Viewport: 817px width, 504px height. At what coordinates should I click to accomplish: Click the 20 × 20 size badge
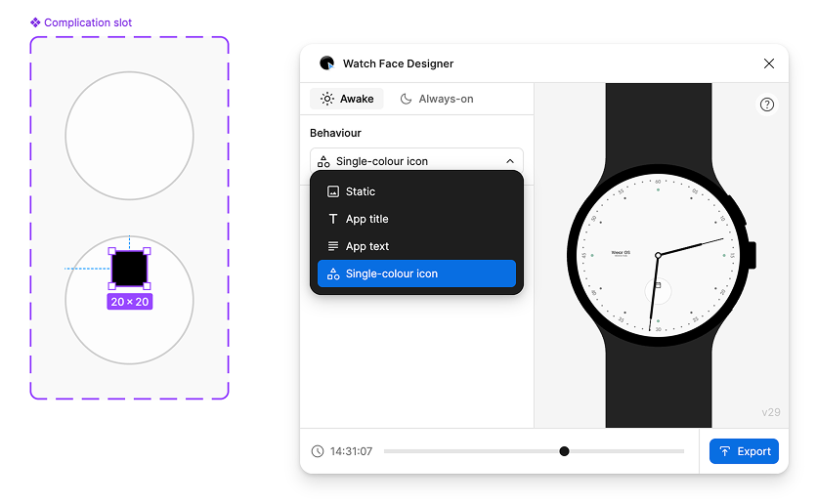point(129,302)
